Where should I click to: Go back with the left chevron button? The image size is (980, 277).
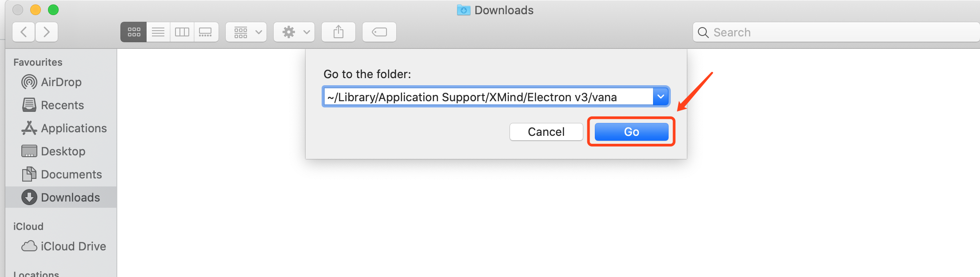pos(24,32)
